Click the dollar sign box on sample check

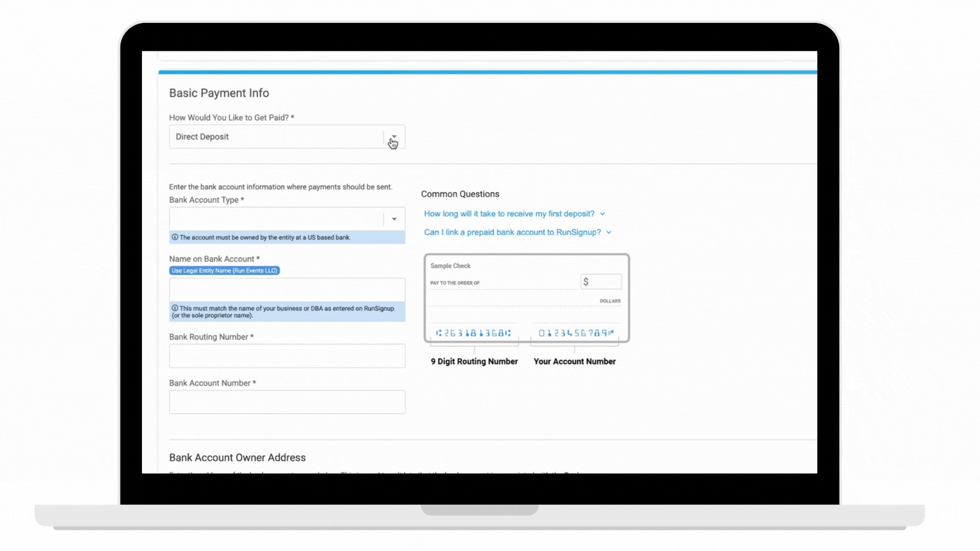coord(601,282)
